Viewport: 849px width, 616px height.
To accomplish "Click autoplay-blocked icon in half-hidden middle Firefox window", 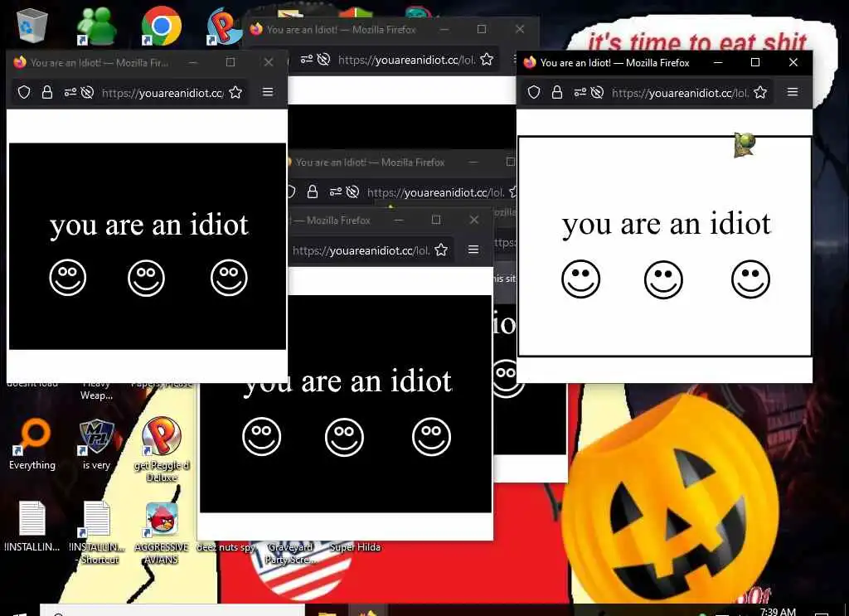I will point(352,192).
